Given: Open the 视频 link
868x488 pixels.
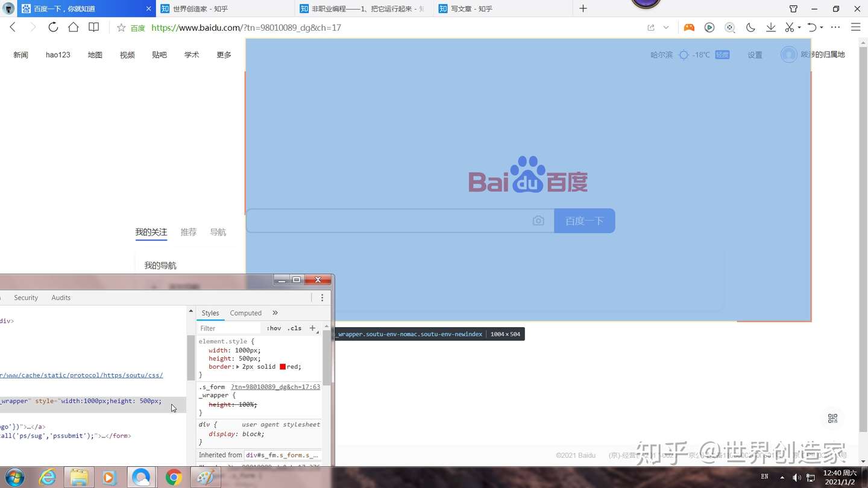Looking at the screenshot, I should [x=127, y=55].
